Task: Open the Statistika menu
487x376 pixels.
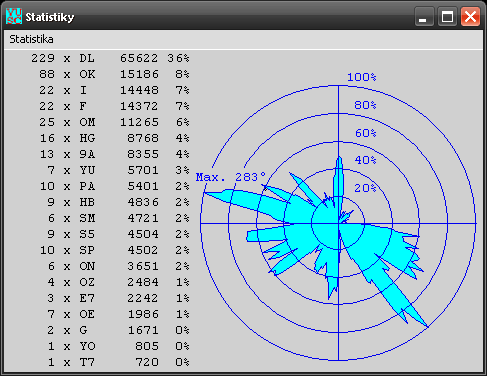Action: pos(31,39)
